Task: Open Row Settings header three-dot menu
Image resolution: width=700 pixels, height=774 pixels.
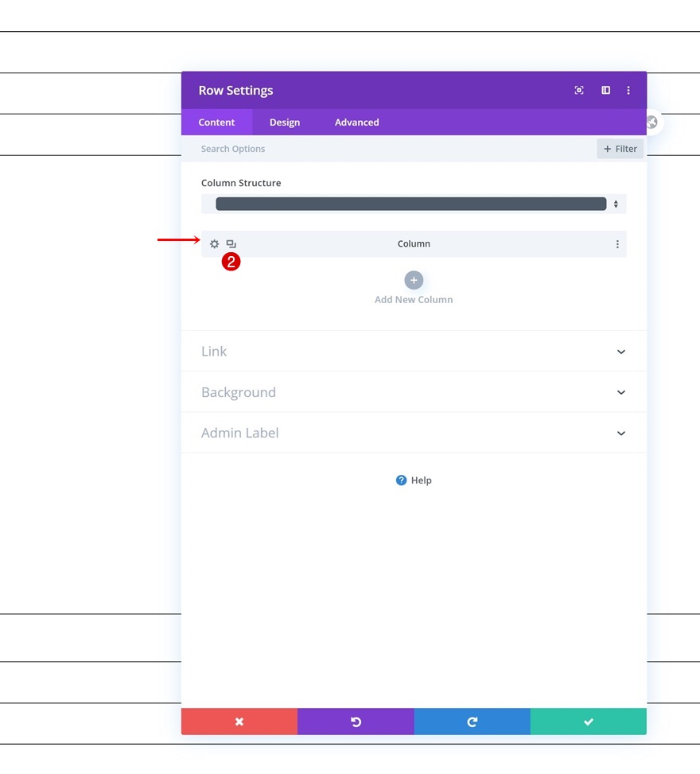Action: (628, 91)
